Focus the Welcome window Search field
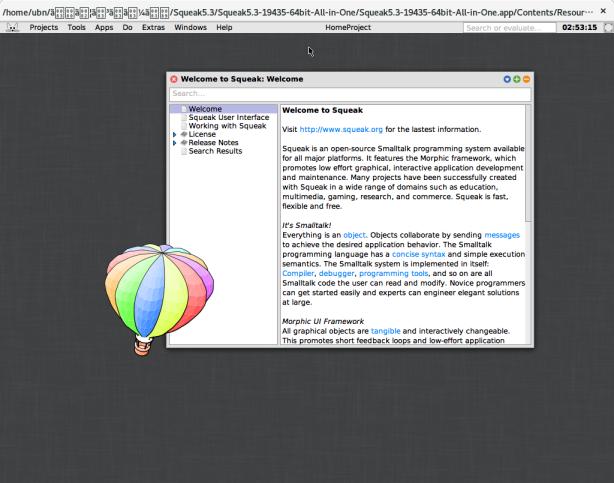This screenshot has height=483, width=614. 350,94
